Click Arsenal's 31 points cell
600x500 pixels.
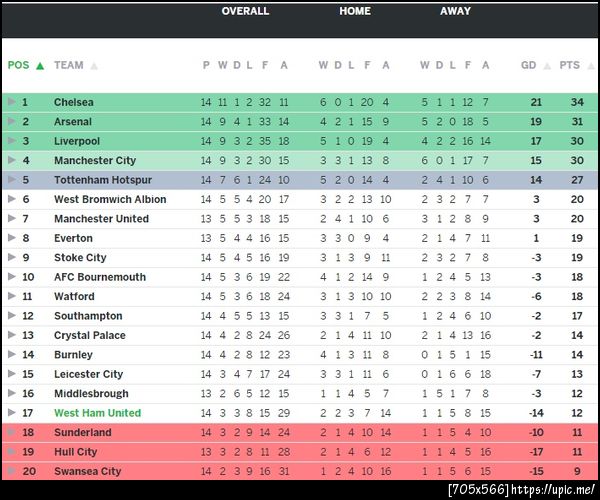pyautogui.click(x=577, y=122)
